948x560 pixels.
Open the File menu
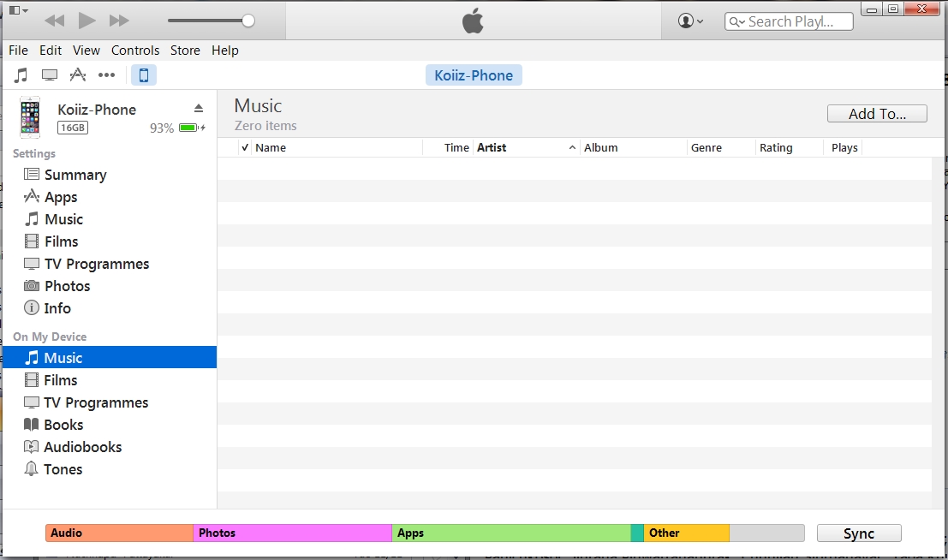[18, 51]
